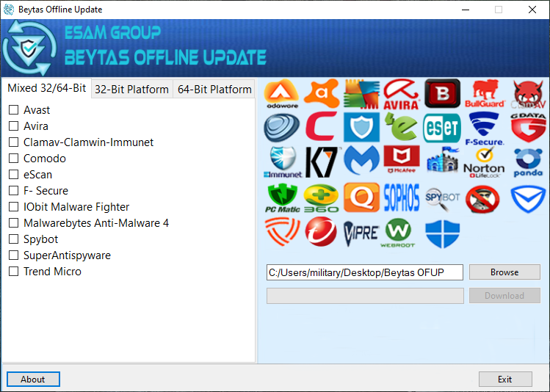Click the VIPRE logo

[361, 233]
